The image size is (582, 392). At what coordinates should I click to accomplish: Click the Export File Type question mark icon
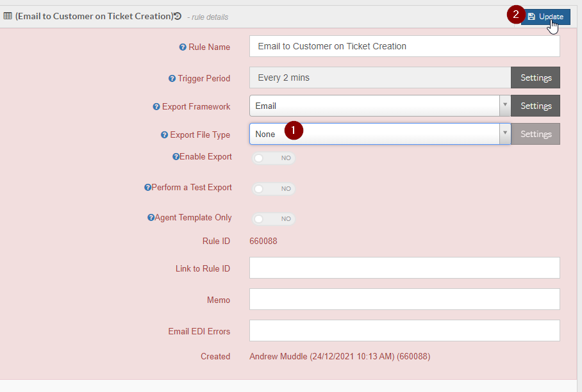pyautogui.click(x=165, y=135)
